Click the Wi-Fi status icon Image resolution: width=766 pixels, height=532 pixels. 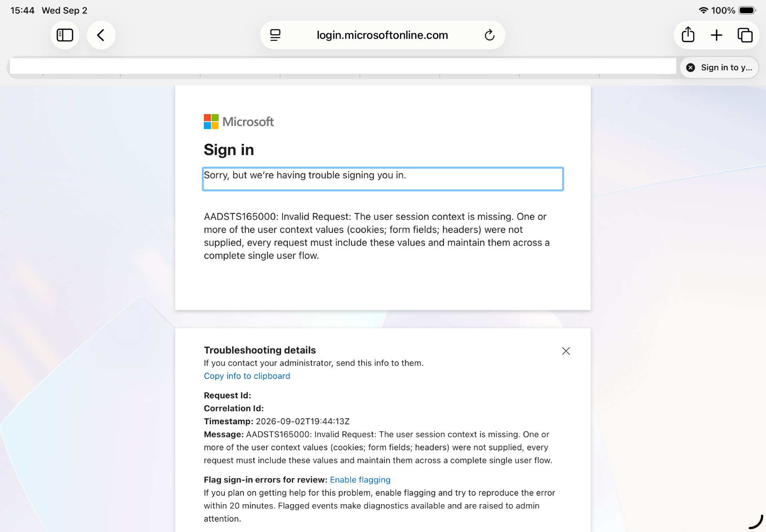coord(703,10)
